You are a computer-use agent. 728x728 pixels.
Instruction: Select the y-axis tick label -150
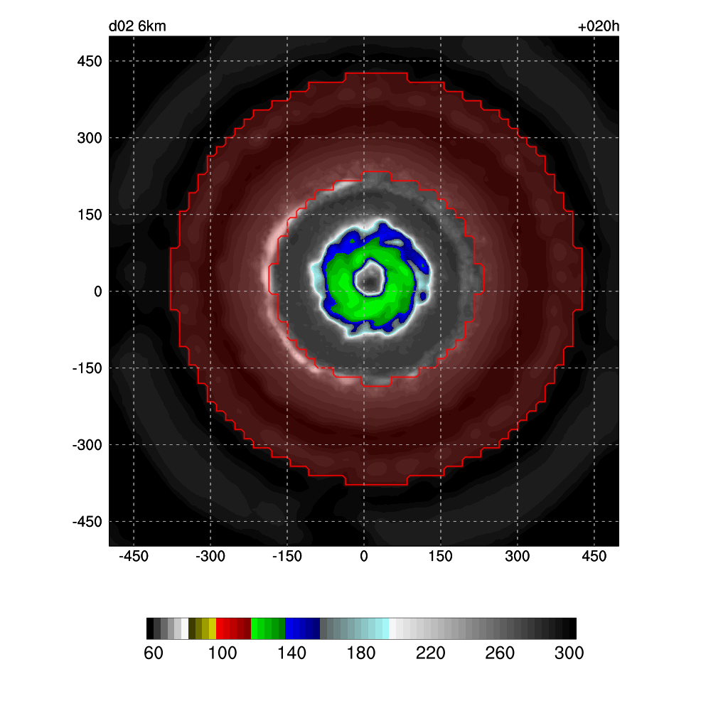(87, 369)
